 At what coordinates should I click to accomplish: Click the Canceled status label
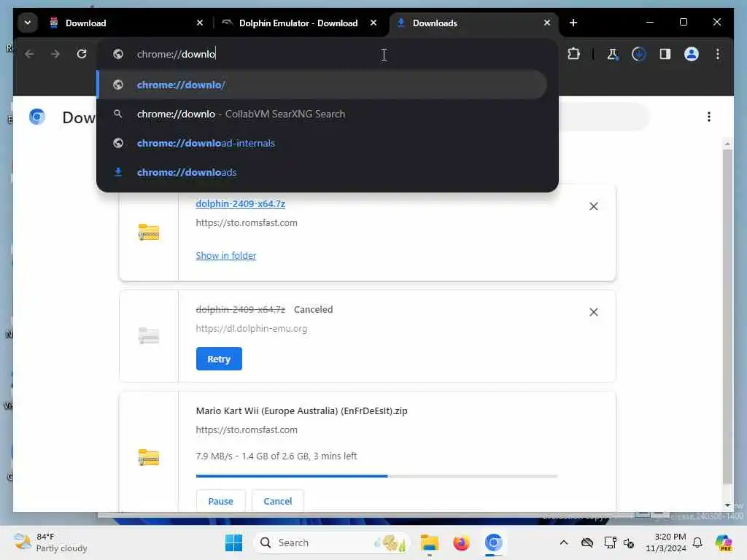pos(313,309)
